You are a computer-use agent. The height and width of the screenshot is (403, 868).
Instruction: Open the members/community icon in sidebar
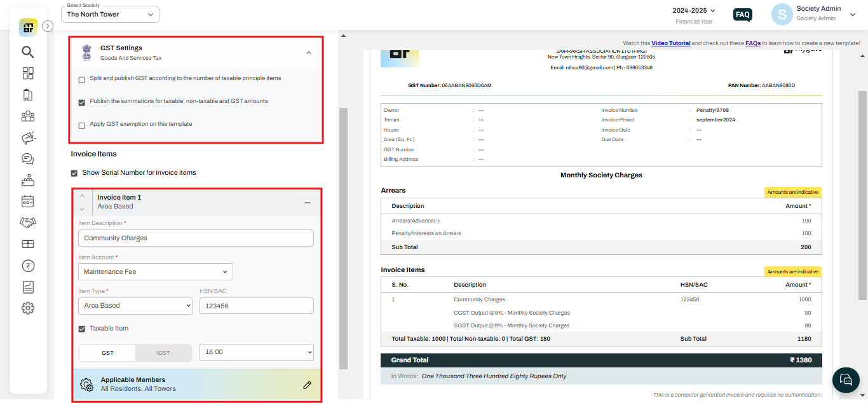[28, 116]
